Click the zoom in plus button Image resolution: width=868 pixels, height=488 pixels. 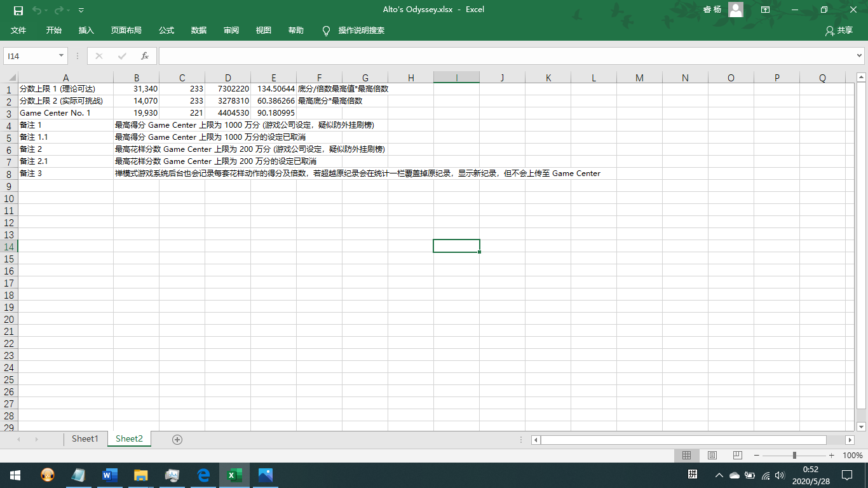832,456
